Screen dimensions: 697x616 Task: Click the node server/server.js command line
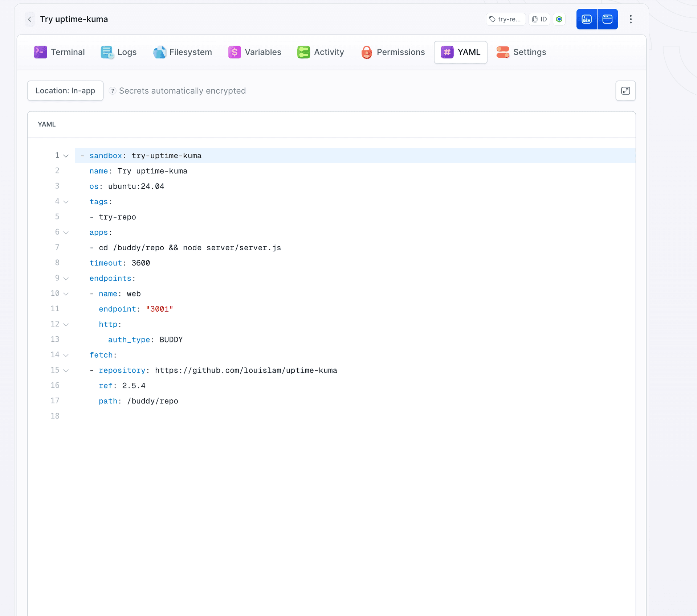(x=185, y=248)
